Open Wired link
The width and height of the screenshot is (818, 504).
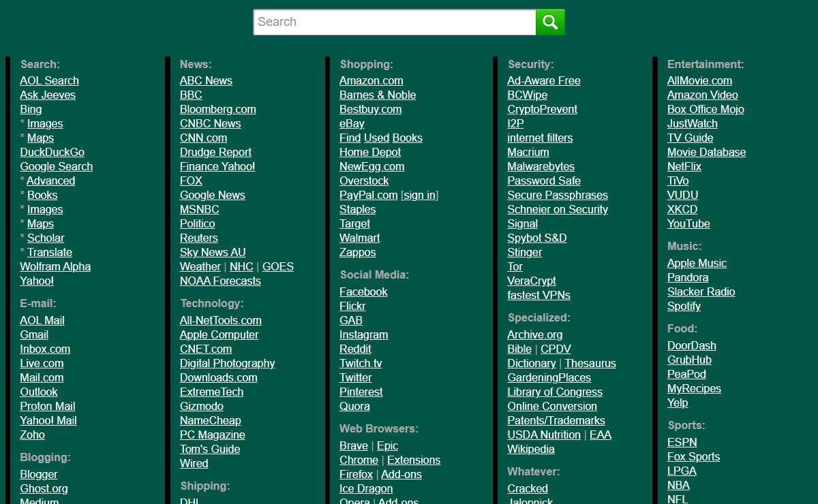194,463
